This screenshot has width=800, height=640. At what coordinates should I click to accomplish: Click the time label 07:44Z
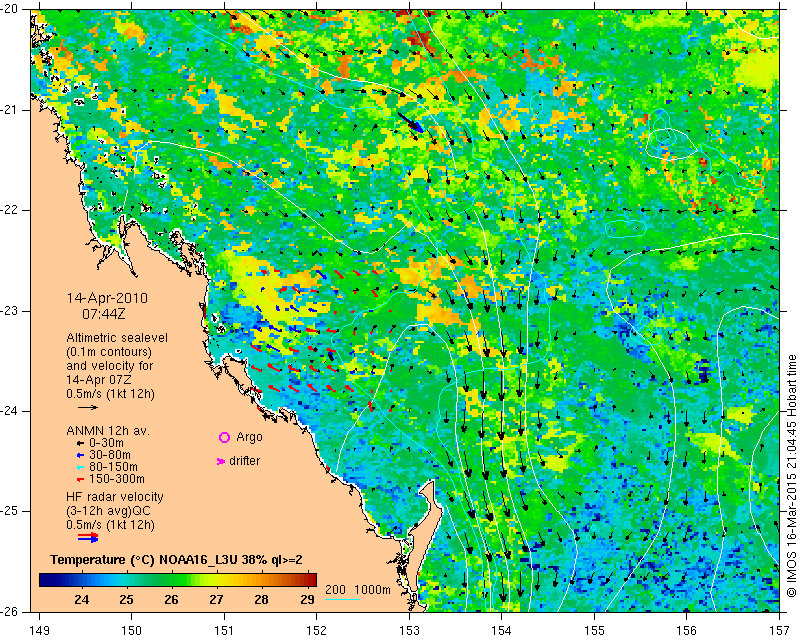(104, 314)
